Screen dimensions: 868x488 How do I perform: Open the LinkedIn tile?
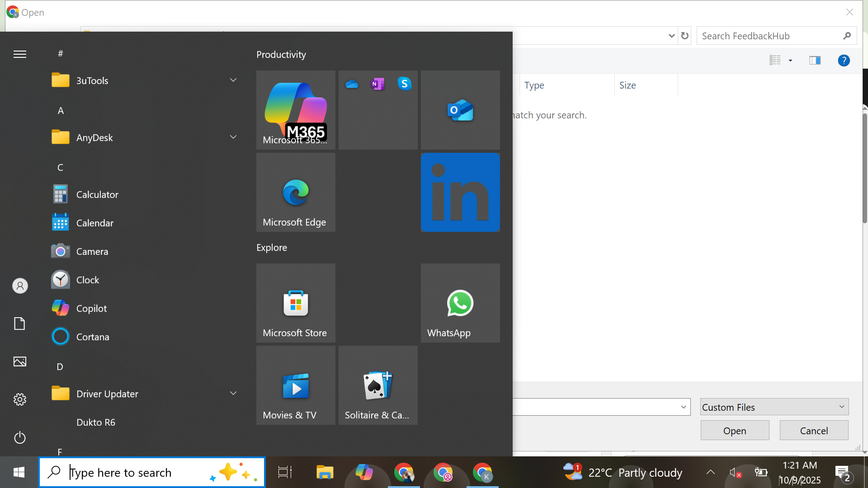tap(460, 192)
